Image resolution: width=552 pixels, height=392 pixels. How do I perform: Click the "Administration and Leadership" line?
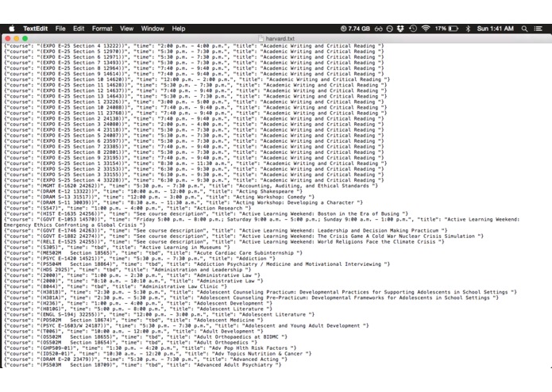point(127,270)
